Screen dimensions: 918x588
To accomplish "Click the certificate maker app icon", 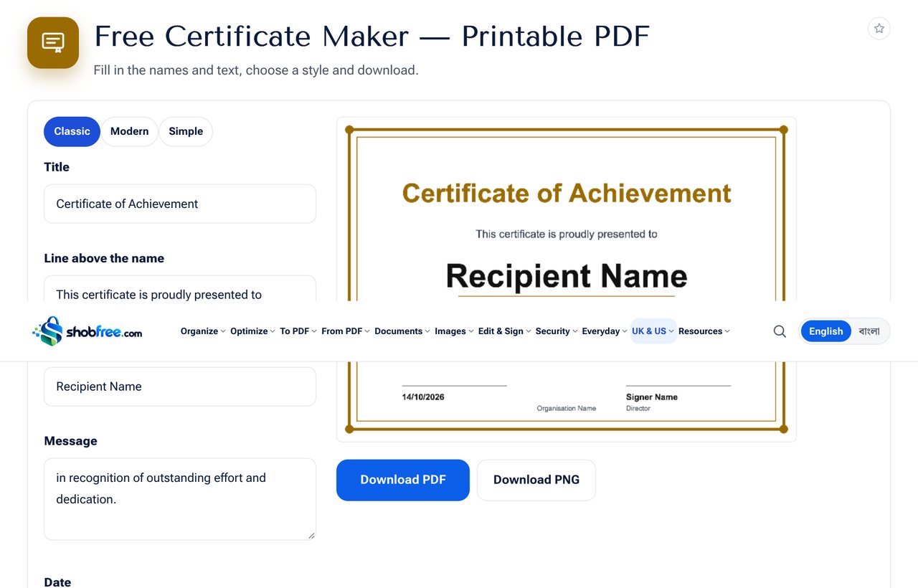I will click(x=53, y=43).
